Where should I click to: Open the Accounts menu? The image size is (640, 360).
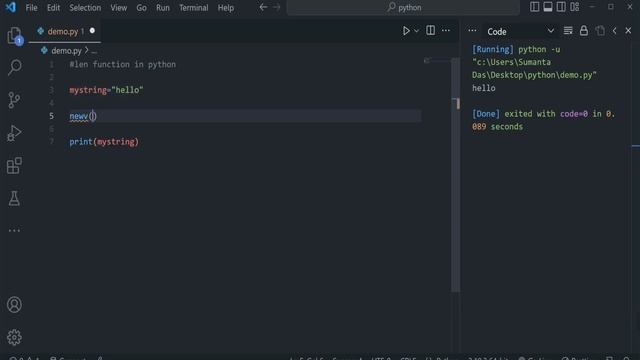coord(14,304)
